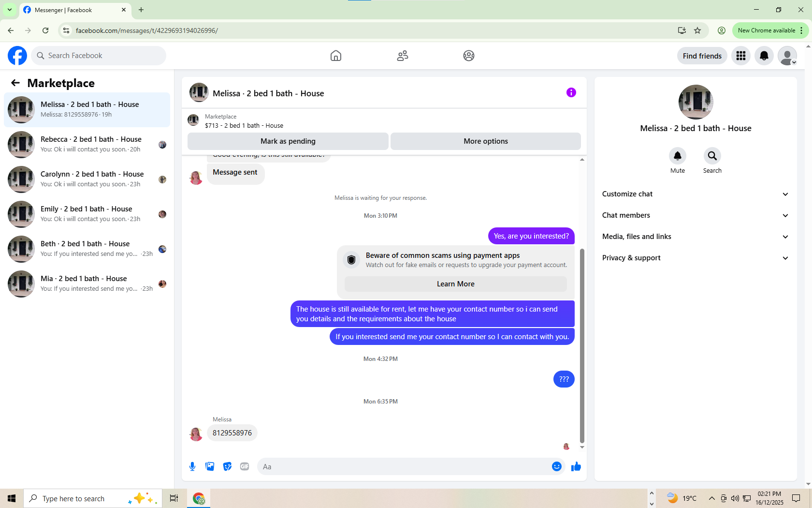View site information icon in address bar
The image size is (812, 508).
66,30
